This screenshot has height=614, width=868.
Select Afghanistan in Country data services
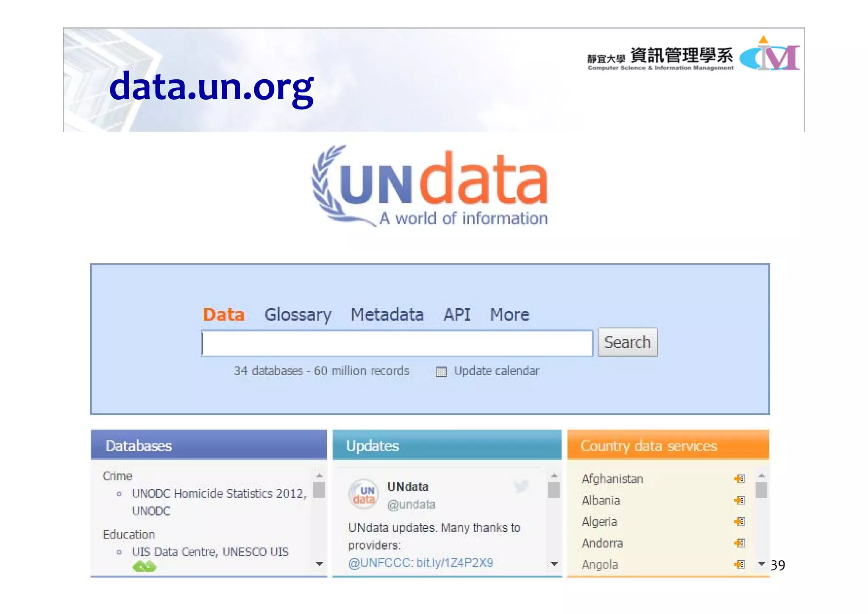[612, 479]
